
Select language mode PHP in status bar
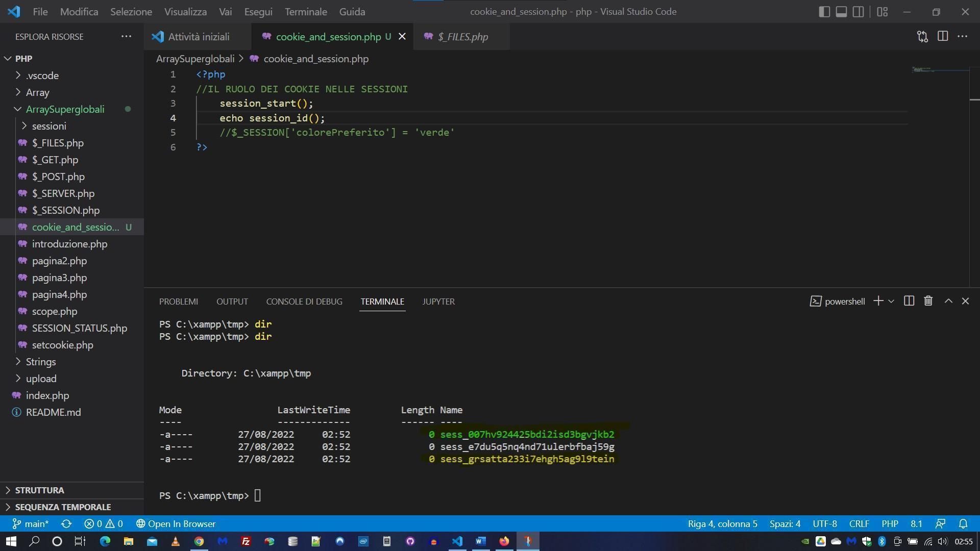pos(890,524)
